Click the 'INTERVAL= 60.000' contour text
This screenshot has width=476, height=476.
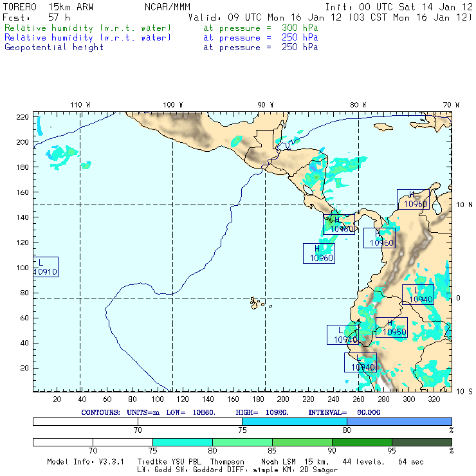pyautogui.click(x=345, y=412)
